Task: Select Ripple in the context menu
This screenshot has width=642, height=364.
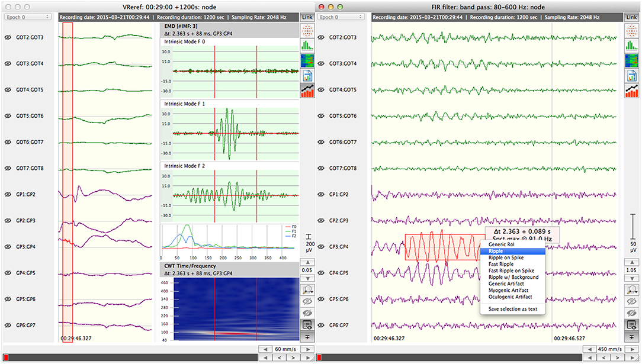Action: [x=513, y=251]
